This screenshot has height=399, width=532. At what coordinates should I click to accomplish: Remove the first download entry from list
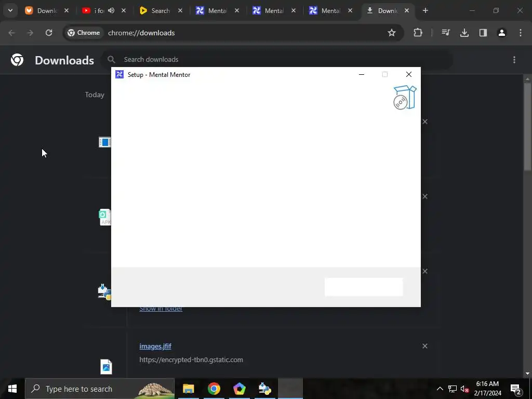pyautogui.click(x=425, y=122)
